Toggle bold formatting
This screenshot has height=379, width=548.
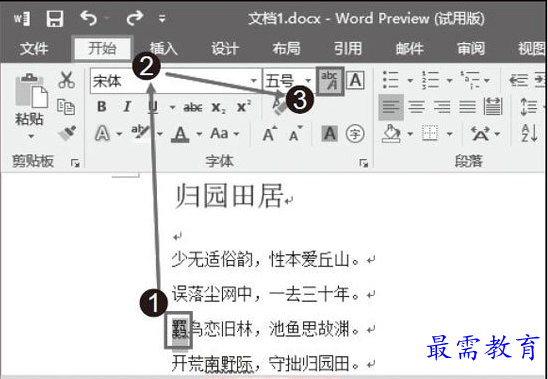pyautogui.click(x=101, y=107)
